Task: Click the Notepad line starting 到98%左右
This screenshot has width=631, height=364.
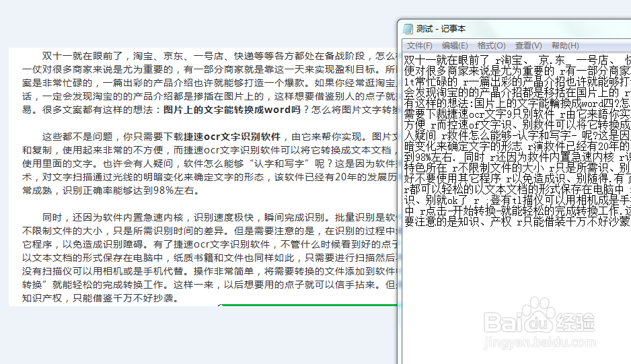Action: [x=517, y=157]
